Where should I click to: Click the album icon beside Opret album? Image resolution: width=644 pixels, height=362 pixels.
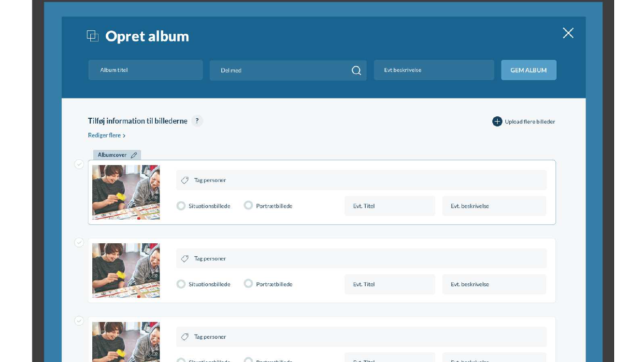pos(93,36)
